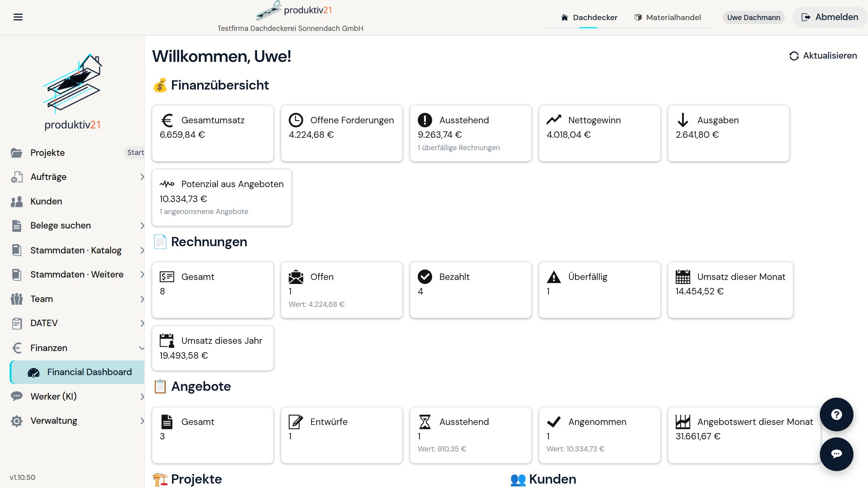Screen dimensions: 868x488
Task: Expand the Belege suchen chevron
Action: [x=142, y=226]
